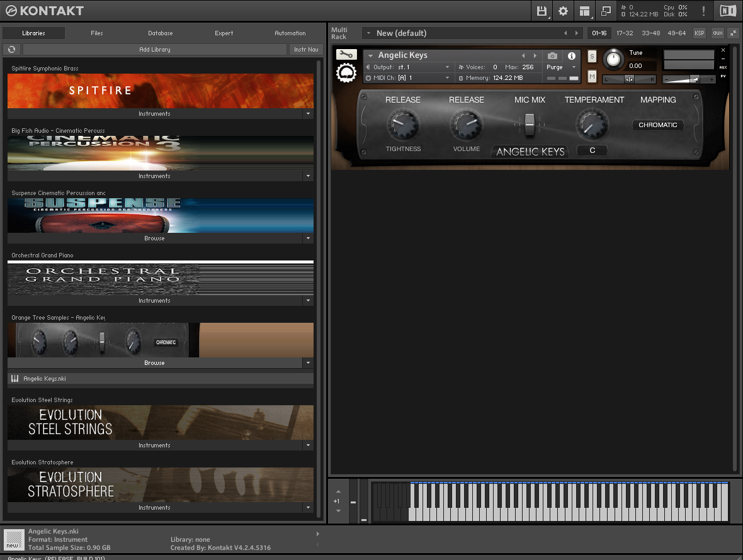Open Instruments for Spitfire Symphonic Brass
The image size is (743, 560).
pyautogui.click(x=154, y=114)
